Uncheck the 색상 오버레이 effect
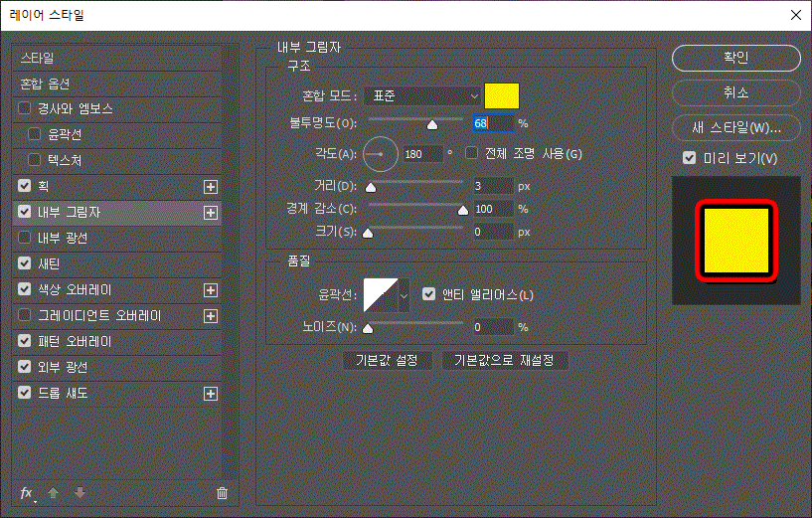 tap(24, 289)
